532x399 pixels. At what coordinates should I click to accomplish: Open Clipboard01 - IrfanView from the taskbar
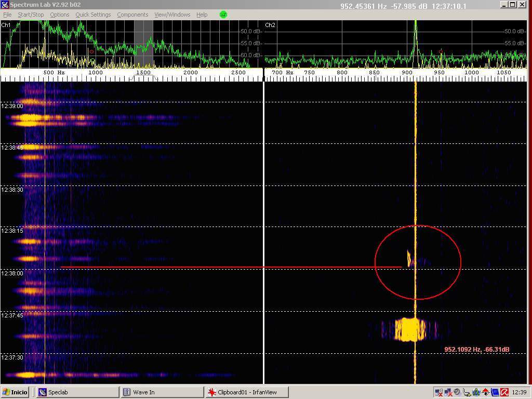[247, 392]
